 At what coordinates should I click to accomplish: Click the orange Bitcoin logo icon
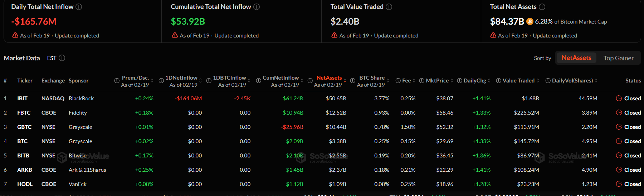530,22
